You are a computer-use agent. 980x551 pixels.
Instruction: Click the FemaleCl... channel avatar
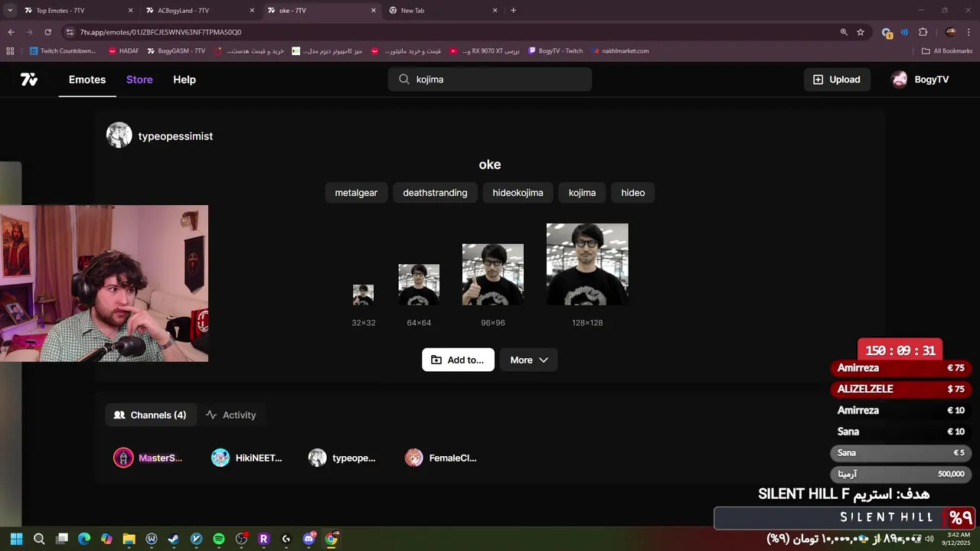[414, 458]
